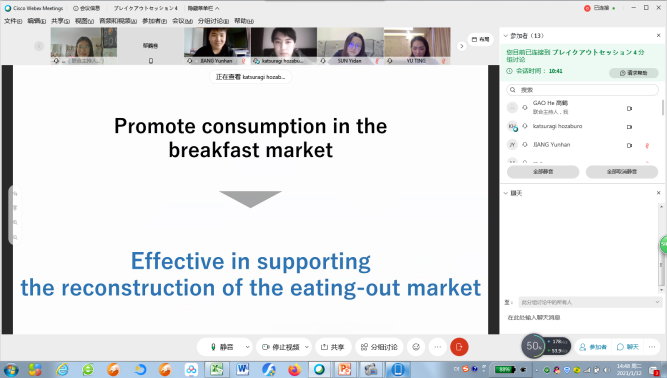Click the mute all button
667x378 pixels.
(543, 172)
